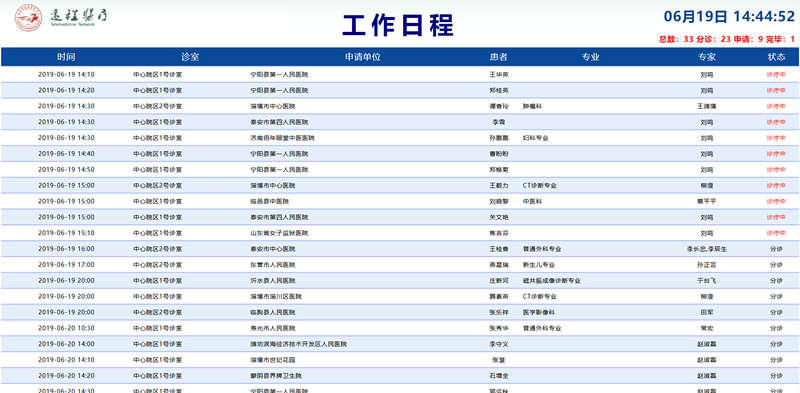The width and height of the screenshot is (800, 393).
Task: Select the 2019-06-19 14:50 time cell
Action: point(66,169)
